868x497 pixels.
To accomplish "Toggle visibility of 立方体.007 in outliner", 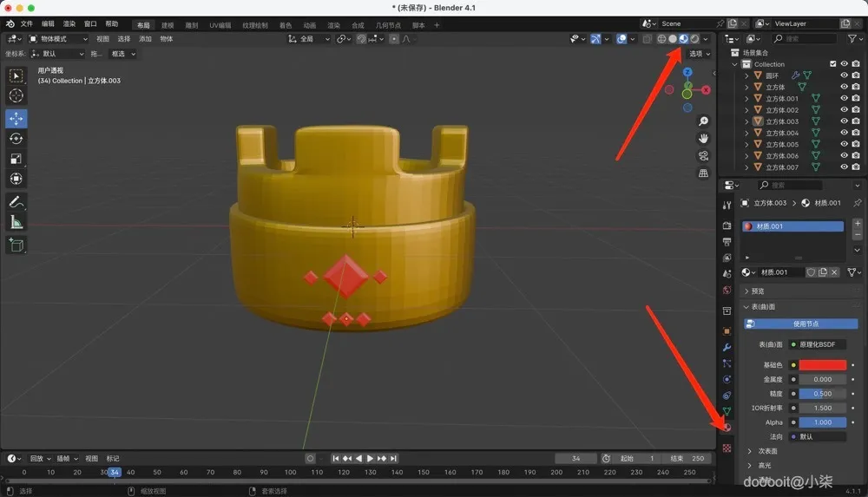I will tap(844, 167).
